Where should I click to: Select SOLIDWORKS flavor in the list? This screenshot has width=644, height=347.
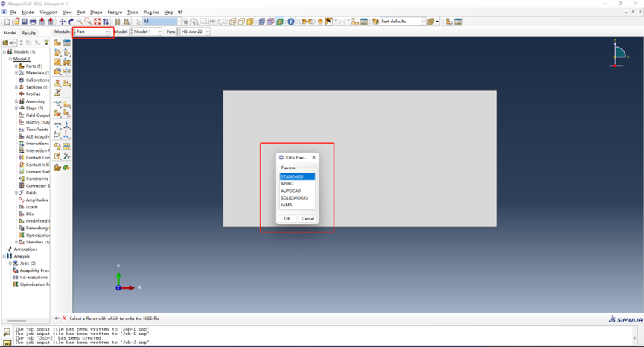tap(297, 198)
